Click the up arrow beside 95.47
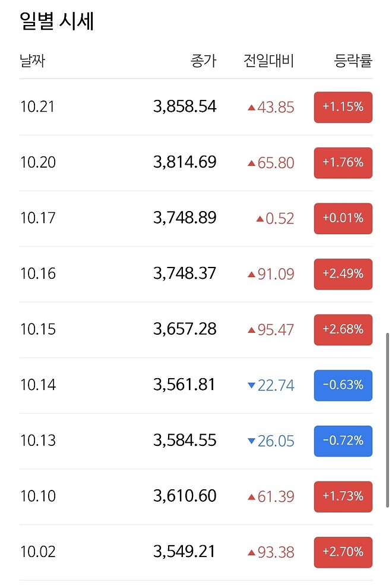Screen dimensions: 392x585 click(251, 330)
